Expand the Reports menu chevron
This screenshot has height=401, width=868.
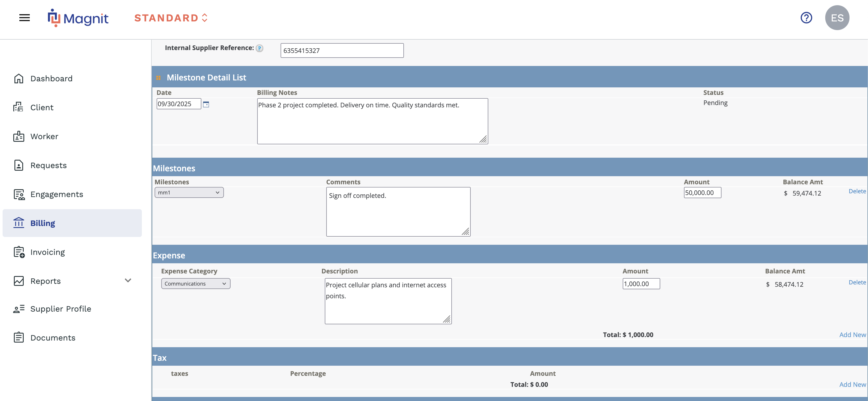point(128,281)
